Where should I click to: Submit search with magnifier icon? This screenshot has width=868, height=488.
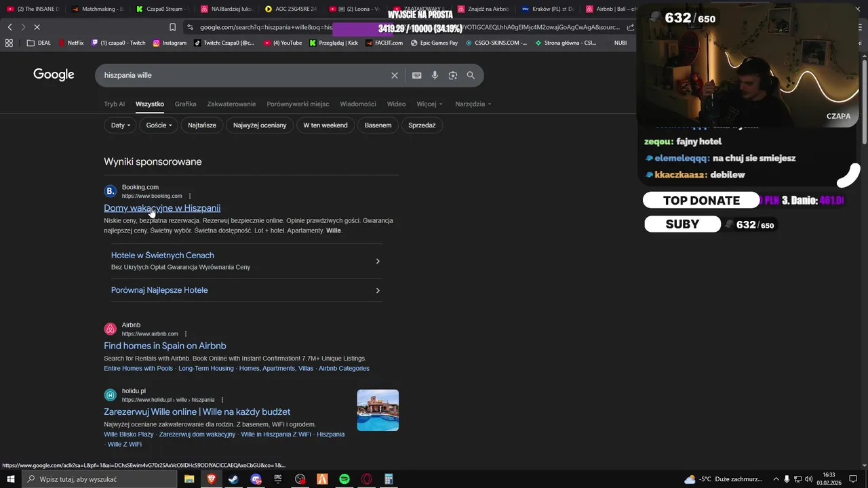(x=471, y=75)
